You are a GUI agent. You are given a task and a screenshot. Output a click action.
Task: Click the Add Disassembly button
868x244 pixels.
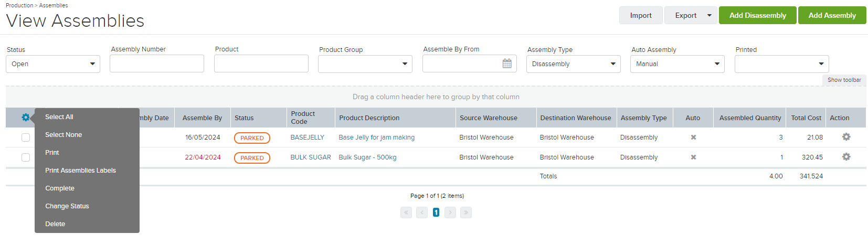pyautogui.click(x=758, y=15)
